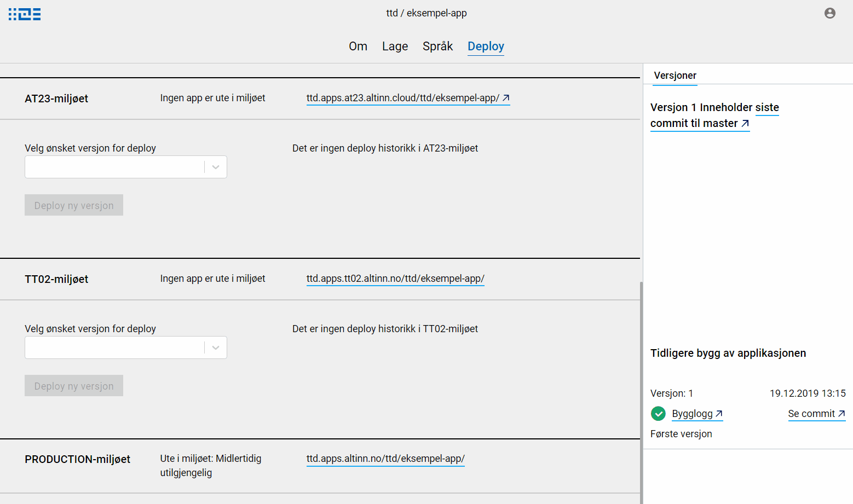Open the TT02 app URL link
853x504 pixels.
click(x=395, y=279)
